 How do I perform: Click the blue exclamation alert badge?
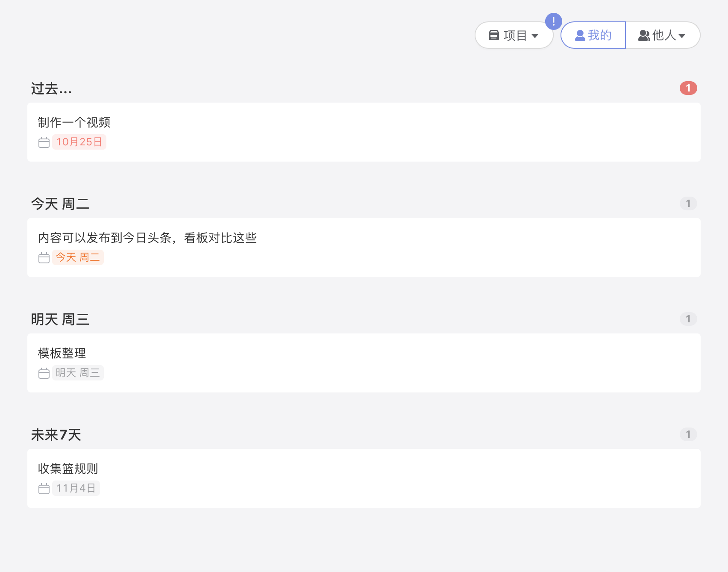(553, 21)
